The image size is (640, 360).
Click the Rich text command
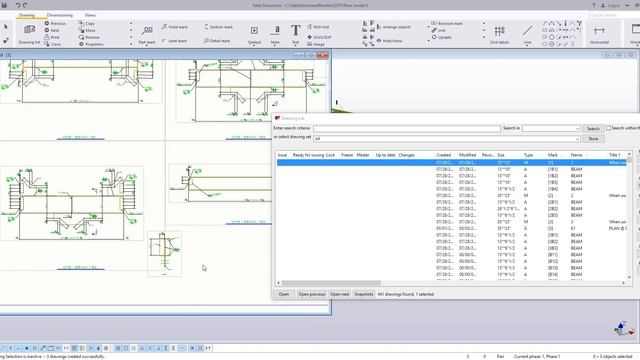point(318,27)
